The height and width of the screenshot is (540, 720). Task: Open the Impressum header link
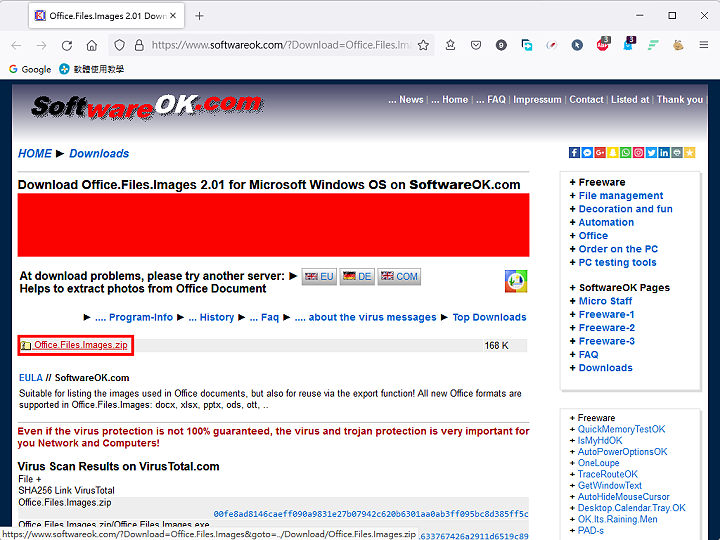click(537, 100)
